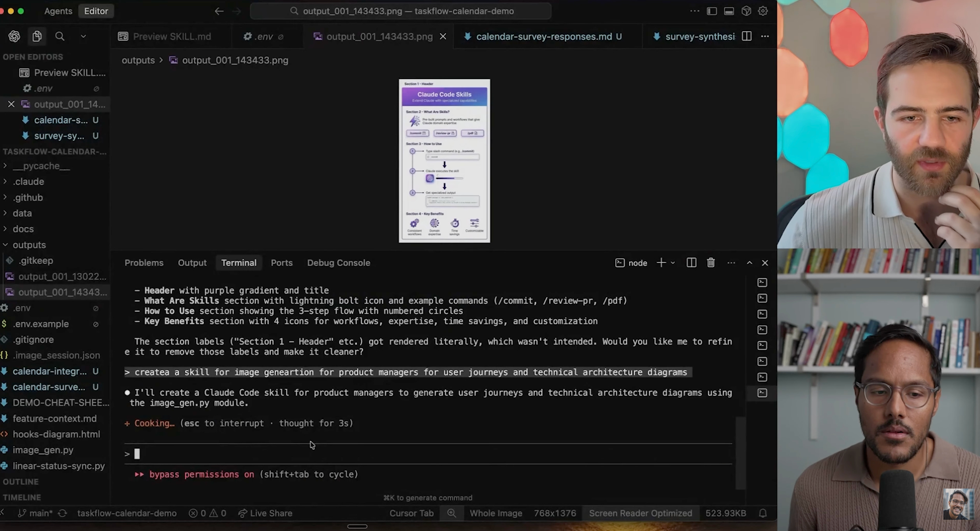Switch to Agents mode
The image size is (980, 531).
[58, 11]
